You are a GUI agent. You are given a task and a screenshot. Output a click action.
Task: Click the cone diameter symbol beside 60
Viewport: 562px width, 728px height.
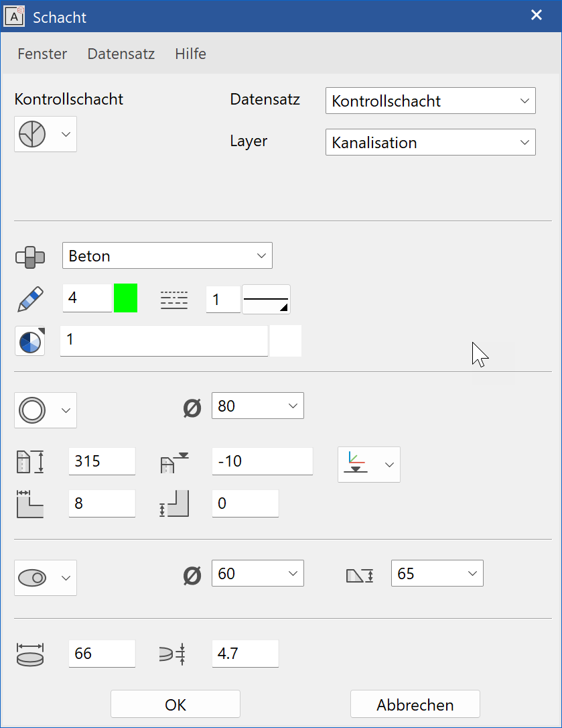pyautogui.click(x=192, y=577)
